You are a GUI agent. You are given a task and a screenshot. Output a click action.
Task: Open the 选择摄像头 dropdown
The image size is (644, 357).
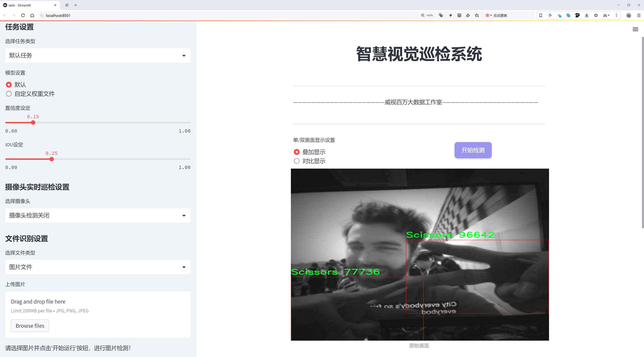(98, 215)
